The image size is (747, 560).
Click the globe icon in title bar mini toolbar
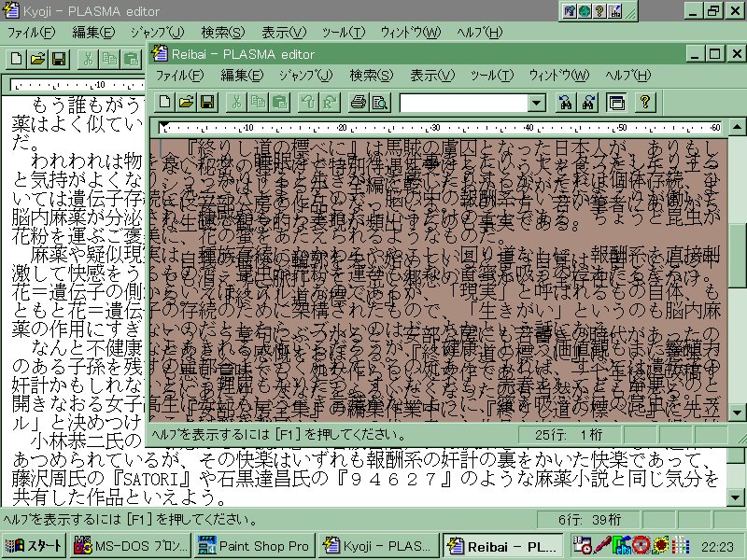pos(585,11)
